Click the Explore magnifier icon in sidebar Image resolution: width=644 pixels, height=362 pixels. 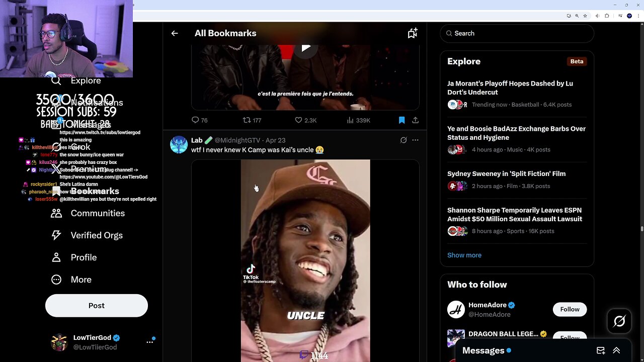[x=56, y=80]
